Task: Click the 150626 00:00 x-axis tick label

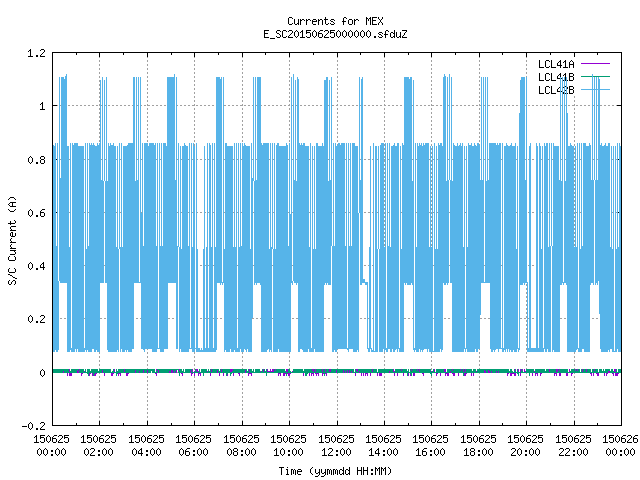Action: point(620,446)
